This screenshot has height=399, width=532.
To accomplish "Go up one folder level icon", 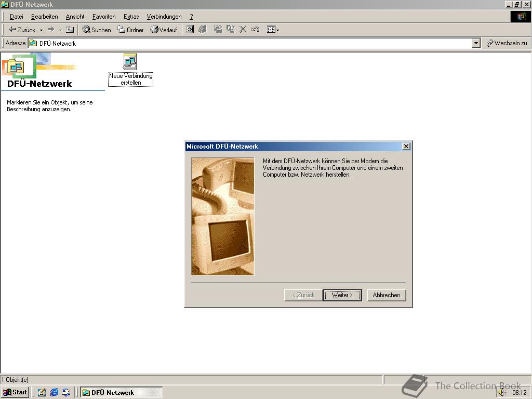I will click(x=70, y=30).
